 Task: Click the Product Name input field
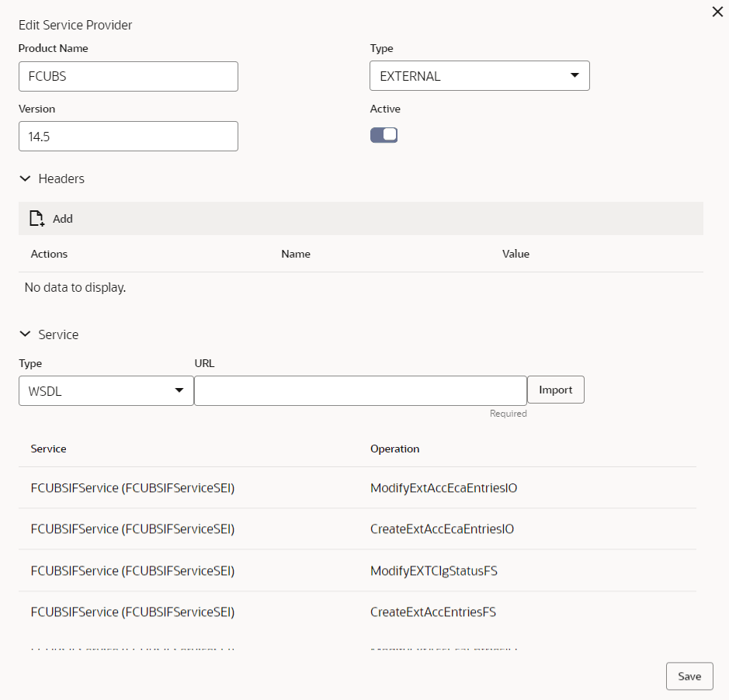pyautogui.click(x=128, y=76)
